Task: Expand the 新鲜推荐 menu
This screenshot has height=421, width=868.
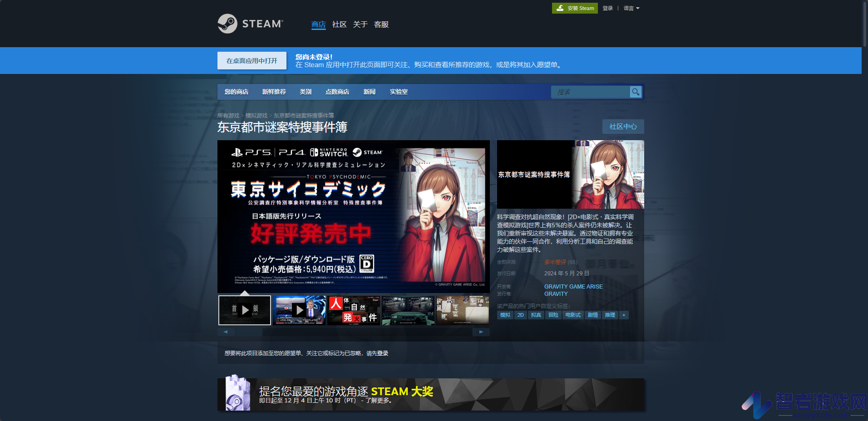Action: coord(274,92)
